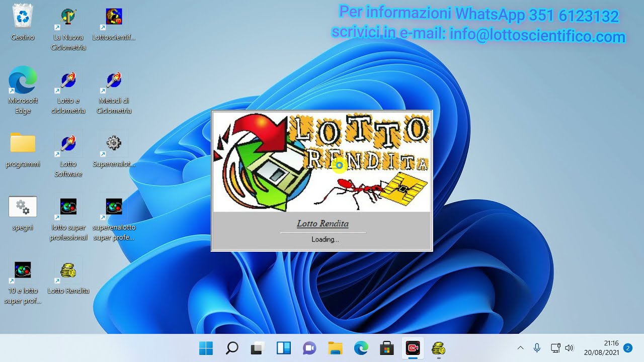Select the Superenalot... gear shortcut

pos(114,150)
